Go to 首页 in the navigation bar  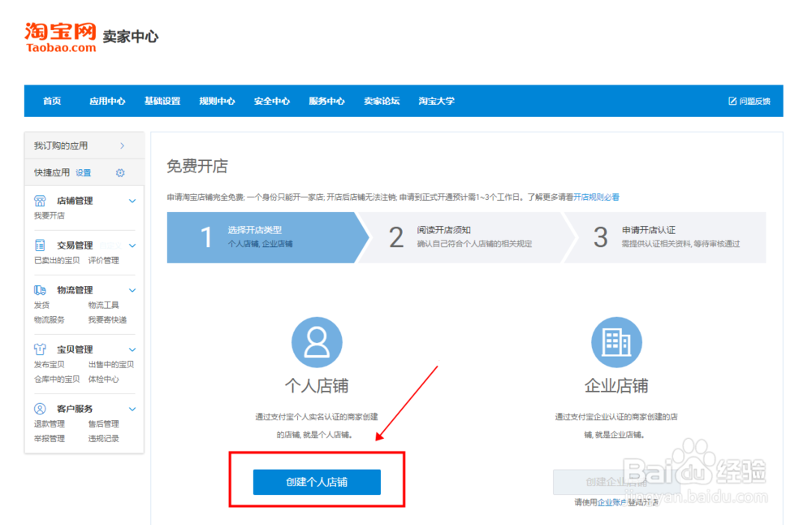click(52, 101)
